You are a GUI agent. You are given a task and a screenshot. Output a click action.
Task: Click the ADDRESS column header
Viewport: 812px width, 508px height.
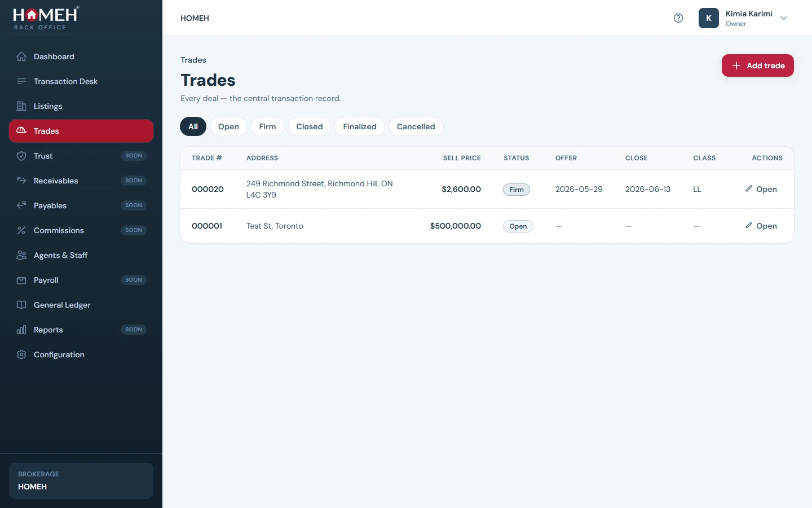[x=262, y=158]
